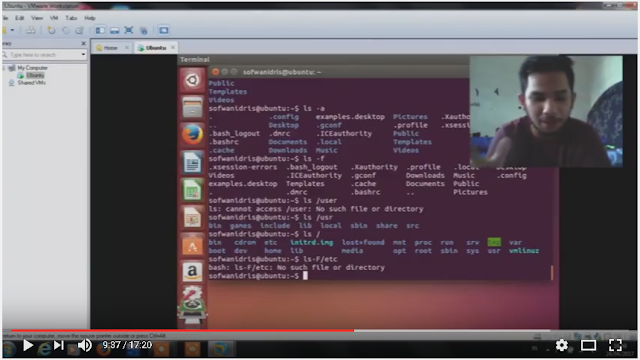Toggle the library sidebar view icon
Image resolution: width=640 pixels, height=360 pixels.
tap(100, 30)
